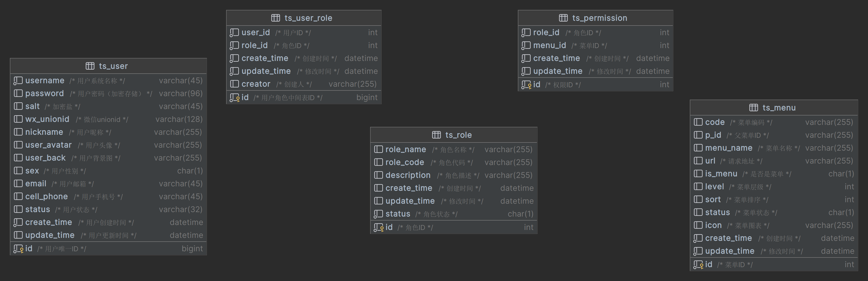
Task: Select the wx_unionid column row
Action: (47, 119)
